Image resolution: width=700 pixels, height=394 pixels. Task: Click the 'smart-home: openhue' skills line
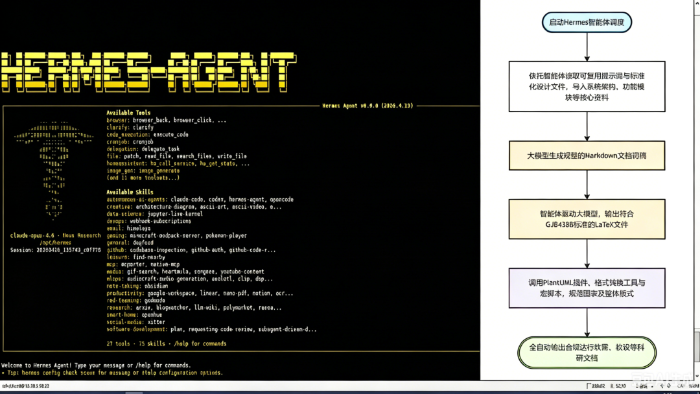pyautogui.click(x=134, y=315)
